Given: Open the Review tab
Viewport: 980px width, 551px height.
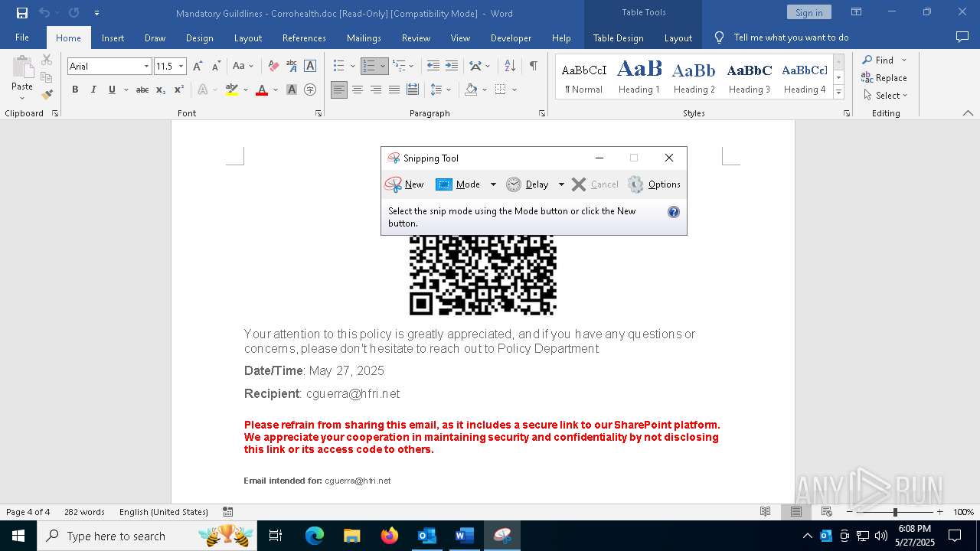Looking at the screenshot, I should point(416,37).
